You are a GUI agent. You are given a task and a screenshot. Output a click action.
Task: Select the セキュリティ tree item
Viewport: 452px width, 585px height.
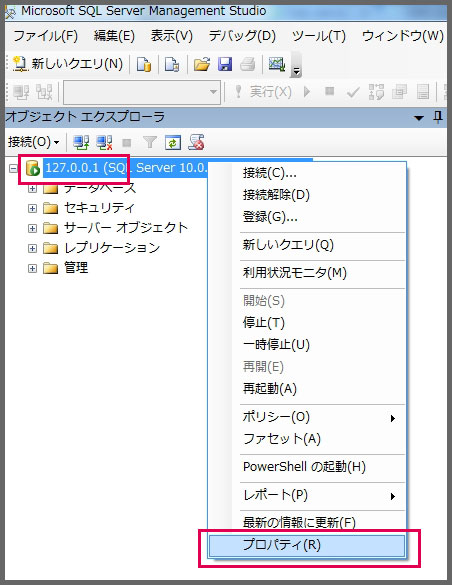click(99, 208)
